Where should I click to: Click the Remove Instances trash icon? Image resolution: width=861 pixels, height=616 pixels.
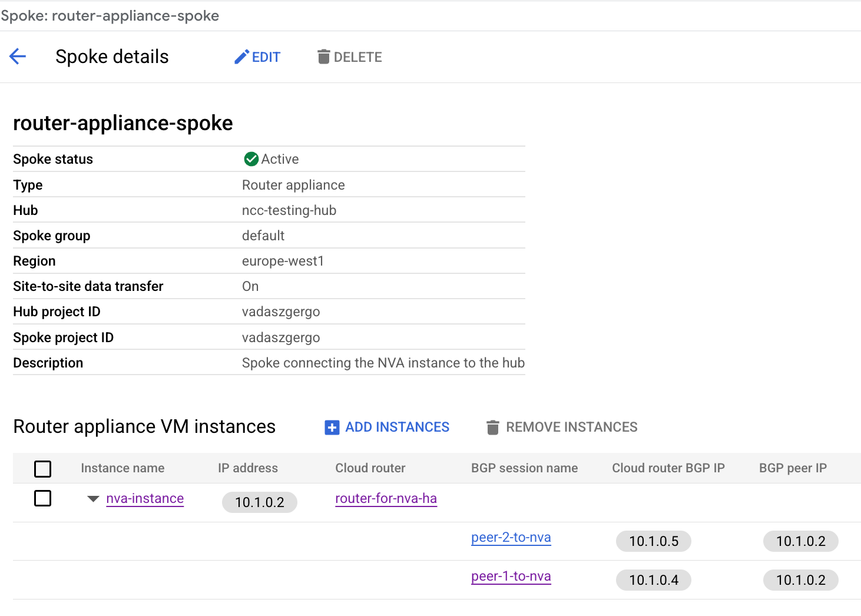[493, 428]
